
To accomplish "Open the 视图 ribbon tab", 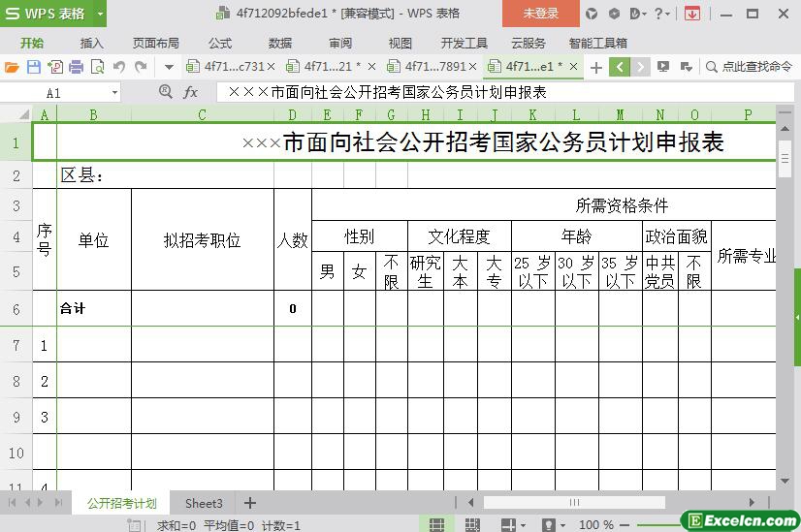I will tap(400, 44).
